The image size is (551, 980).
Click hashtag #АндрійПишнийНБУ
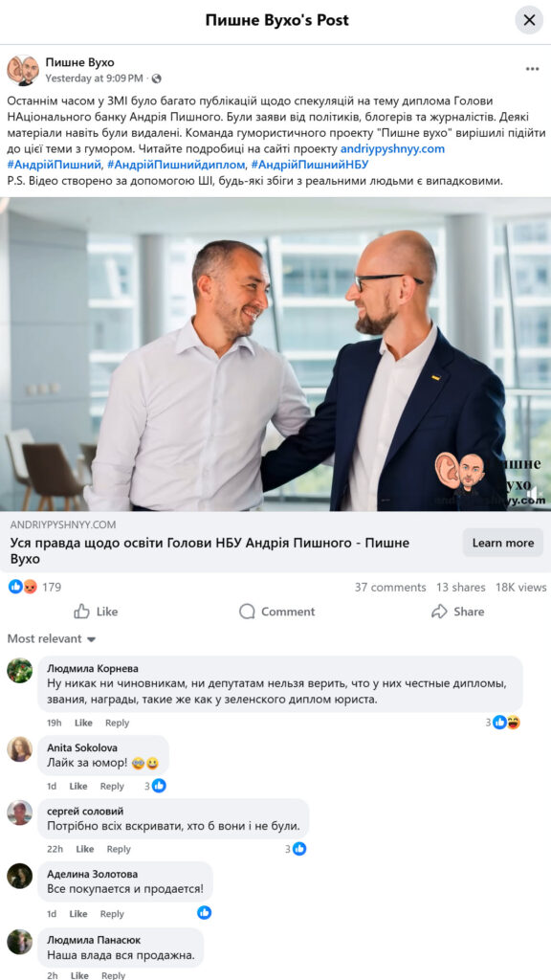(x=309, y=165)
